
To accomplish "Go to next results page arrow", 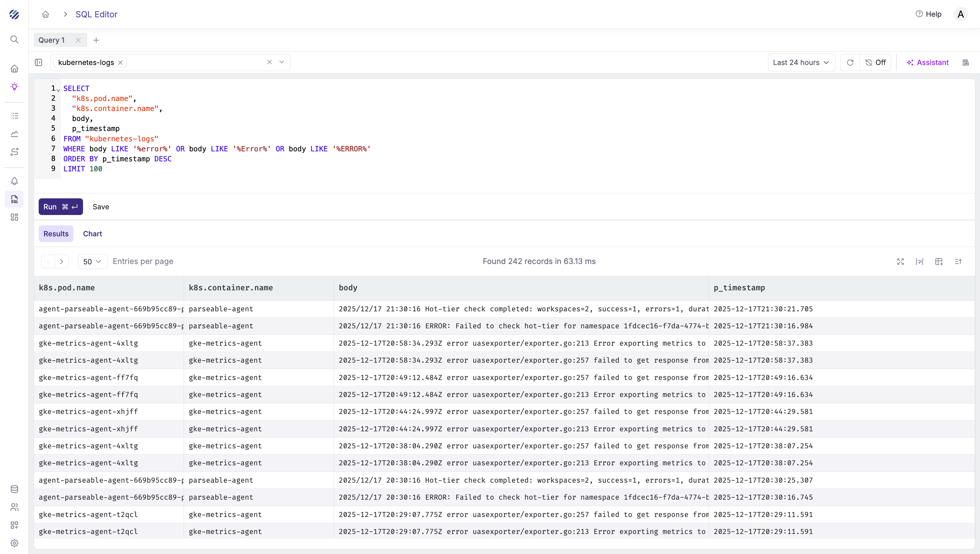I will pos(62,261).
